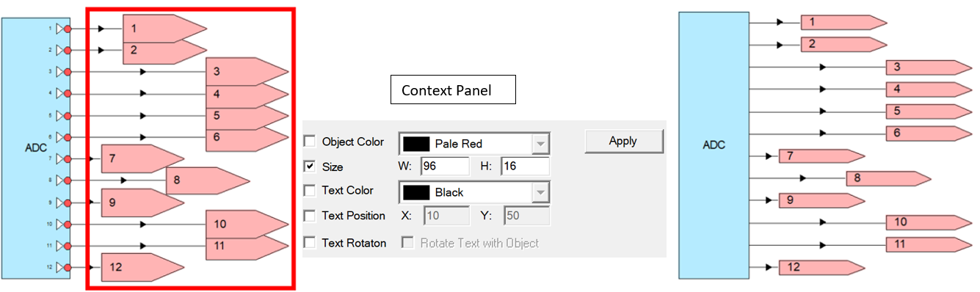Viewport: 980px width, 292px height.
Task: Click the Context Panel label box
Action: 452,90
